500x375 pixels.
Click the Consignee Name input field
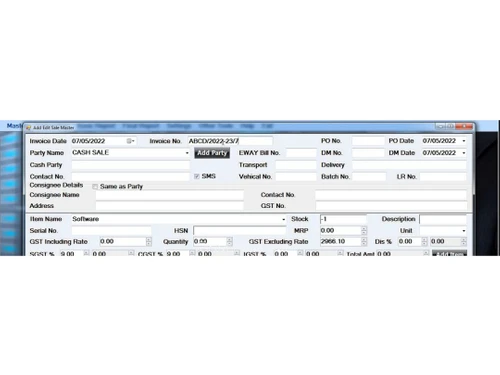point(169,195)
